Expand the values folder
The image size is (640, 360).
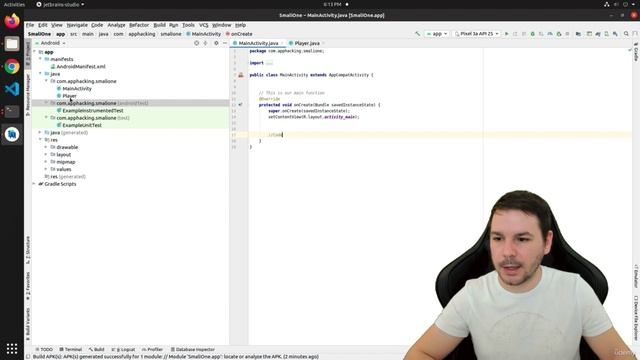point(46,169)
